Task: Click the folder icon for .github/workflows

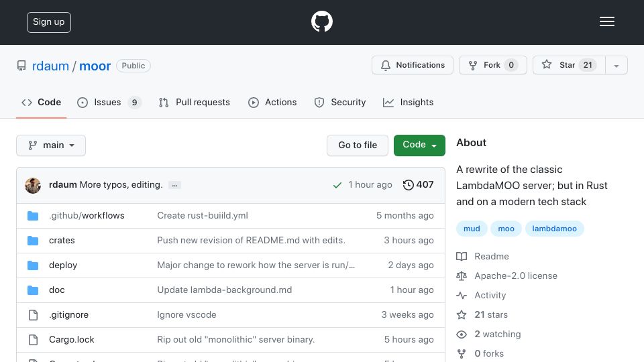Action: [x=33, y=216]
